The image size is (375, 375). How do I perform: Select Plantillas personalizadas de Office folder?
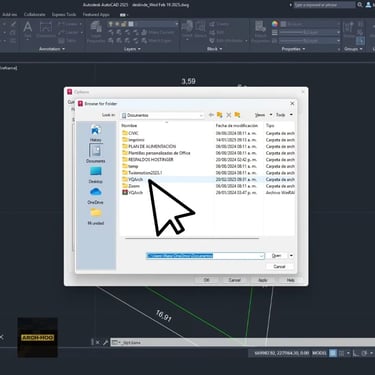pyautogui.click(x=156, y=153)
